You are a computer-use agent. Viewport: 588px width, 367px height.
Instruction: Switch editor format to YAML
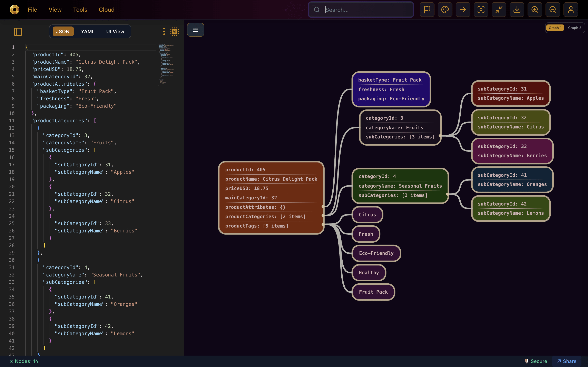88,32
